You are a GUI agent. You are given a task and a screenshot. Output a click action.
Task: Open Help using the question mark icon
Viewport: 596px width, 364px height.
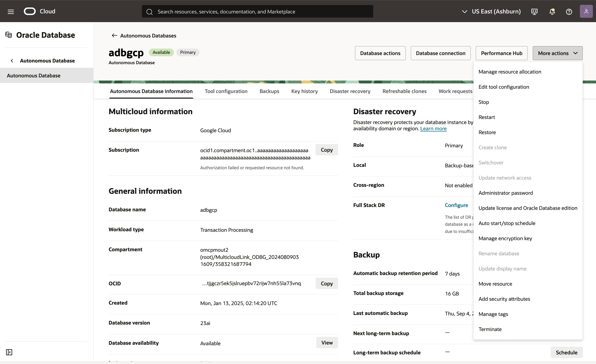569,11
